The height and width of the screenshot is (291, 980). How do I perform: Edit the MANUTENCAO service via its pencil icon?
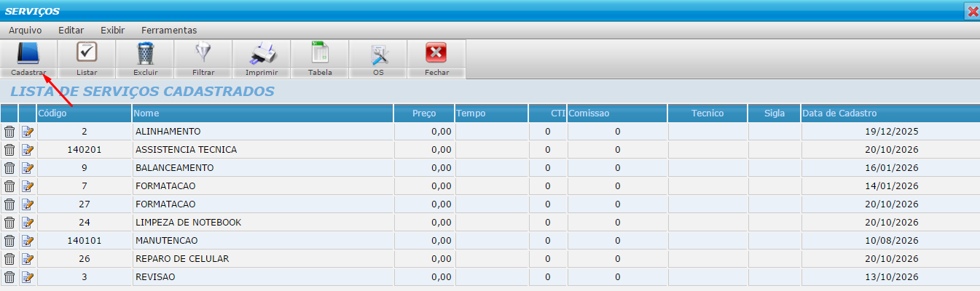(28, 241)
